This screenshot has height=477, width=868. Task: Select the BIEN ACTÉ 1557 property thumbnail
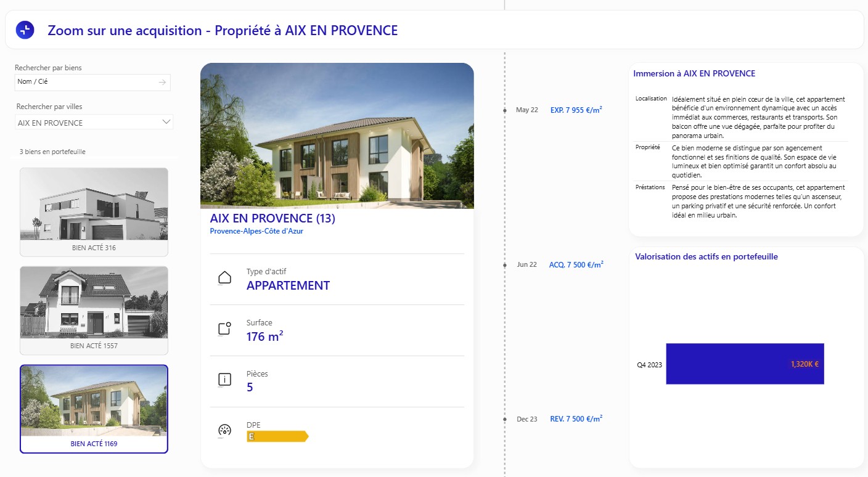pyautogui.click(x=94, y=311)
